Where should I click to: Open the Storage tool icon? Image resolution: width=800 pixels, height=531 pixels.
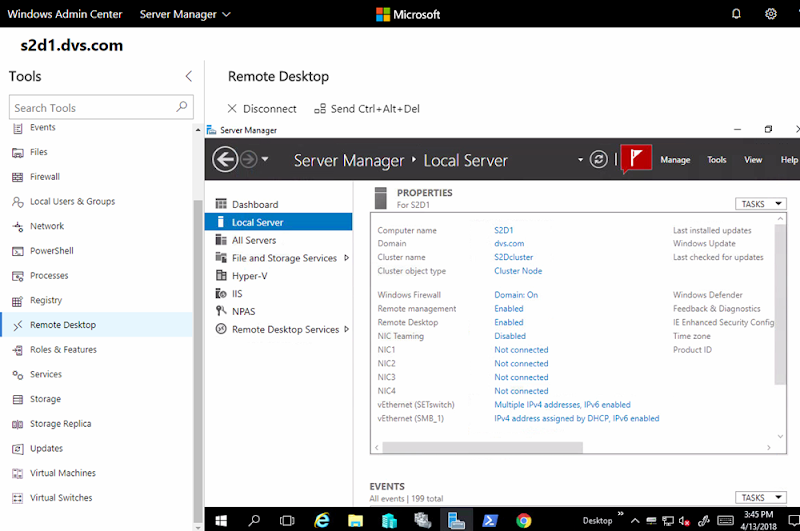click(x=18, y=399)
